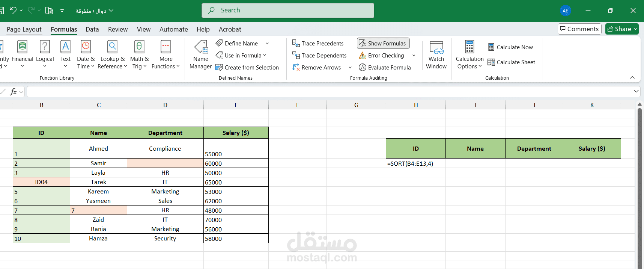Open the Help tab
644x269 pixels.
[x=203, y=29]
